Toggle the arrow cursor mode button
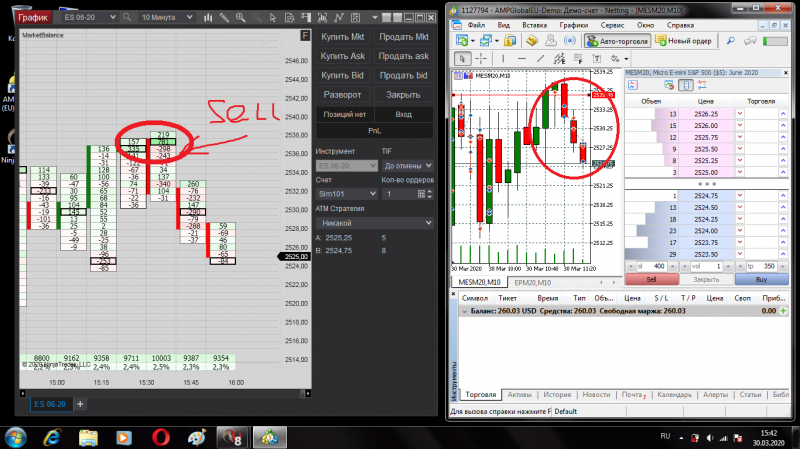 click(x=462, y=59)
